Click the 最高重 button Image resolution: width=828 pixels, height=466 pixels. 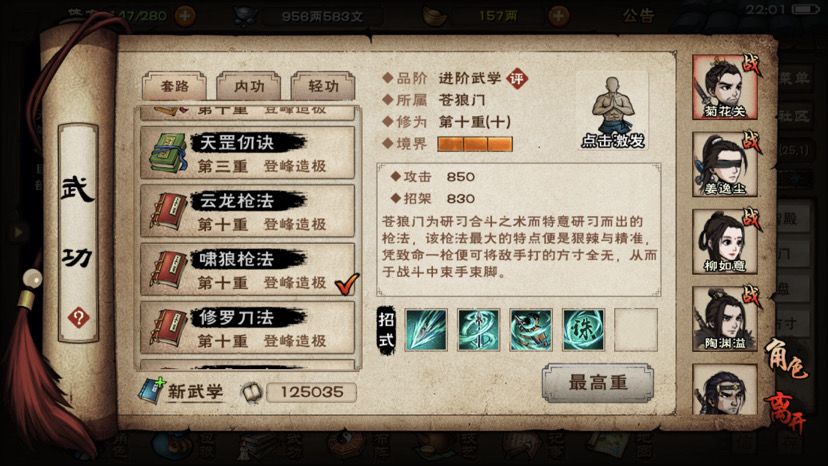coord(598,383)
